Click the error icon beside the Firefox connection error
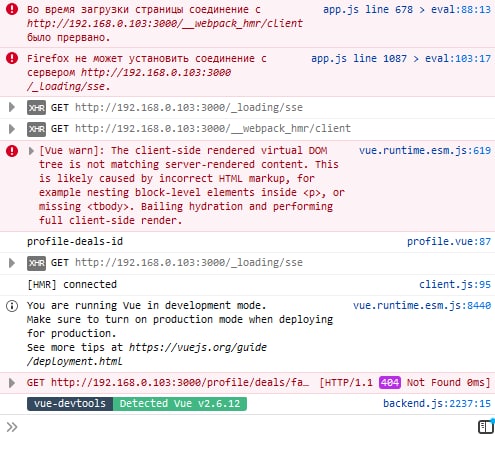 pyautogui.click(x=12, y=58)
